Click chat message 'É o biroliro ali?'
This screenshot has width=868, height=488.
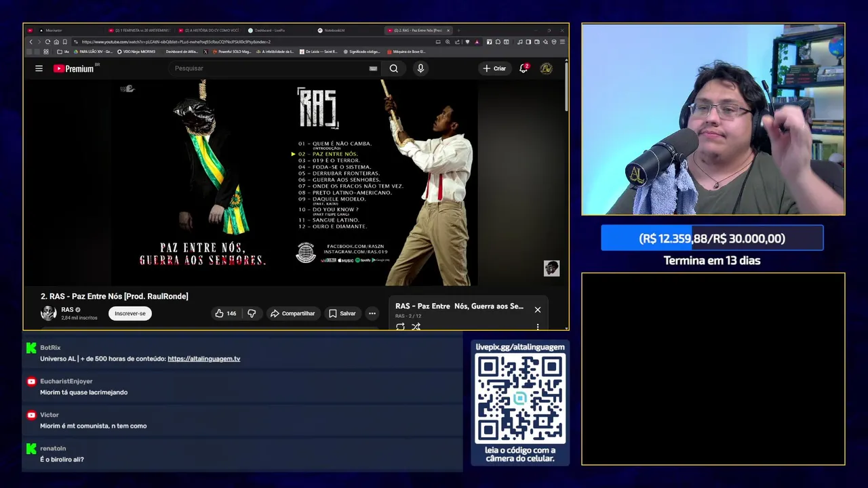point(62,460)
